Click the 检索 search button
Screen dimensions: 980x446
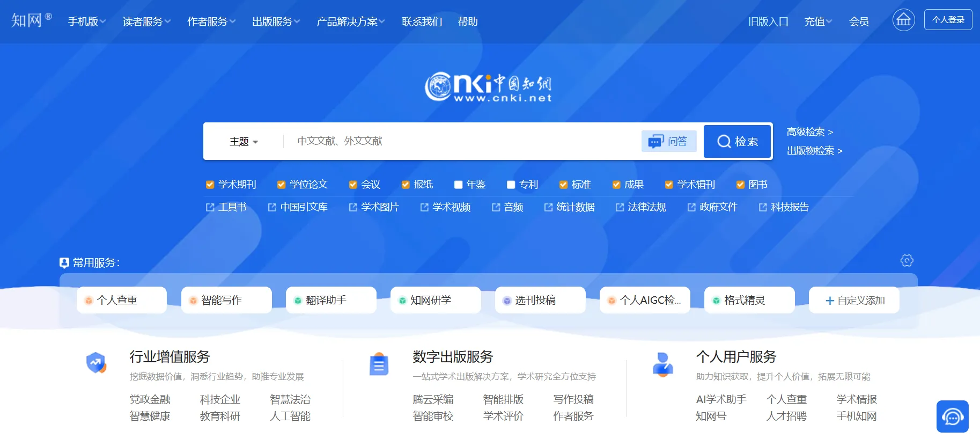738,141
